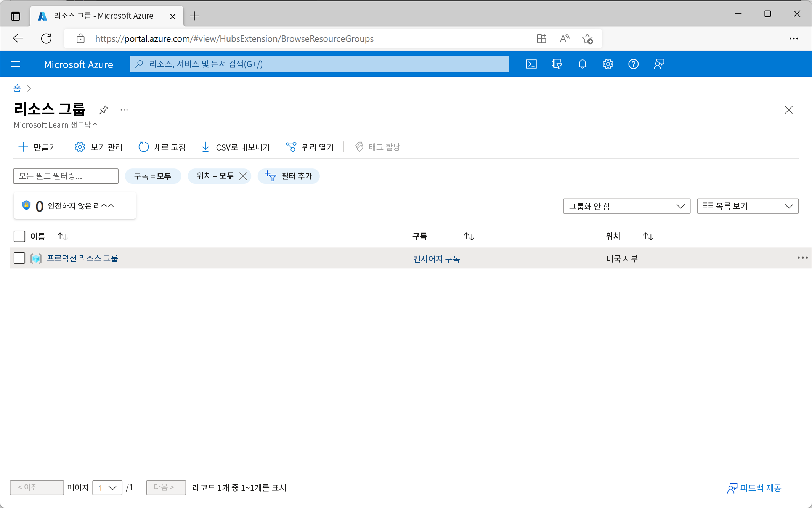
Task: Click the browser address bar URL
Action: [234, 38]
